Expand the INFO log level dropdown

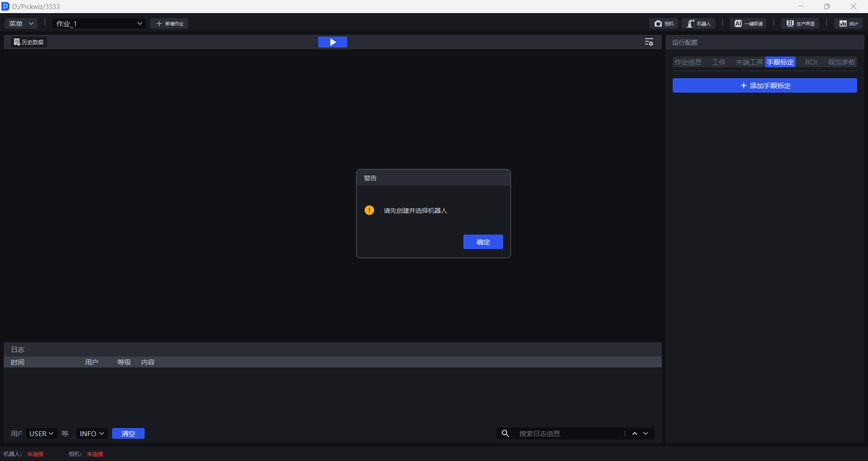[x=92, y=434]
